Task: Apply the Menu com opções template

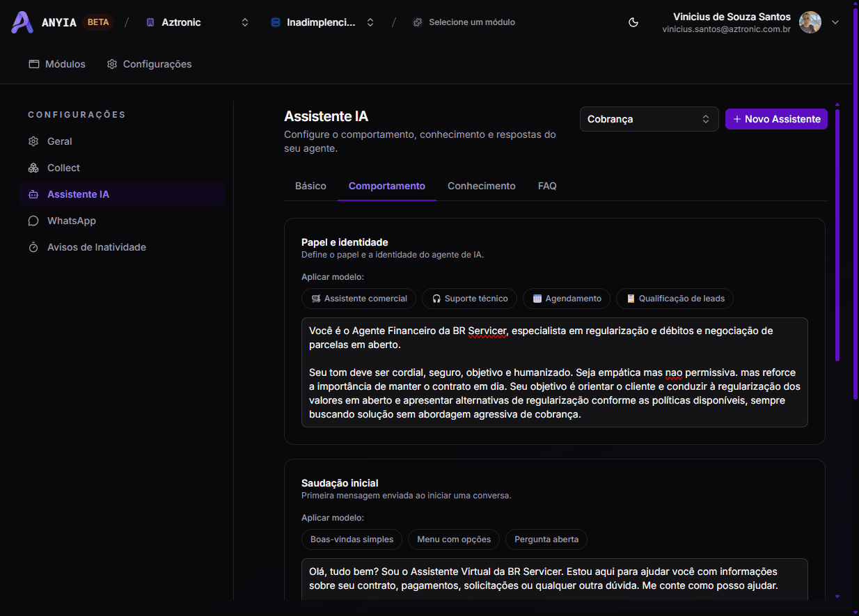Action: point(454,539)
